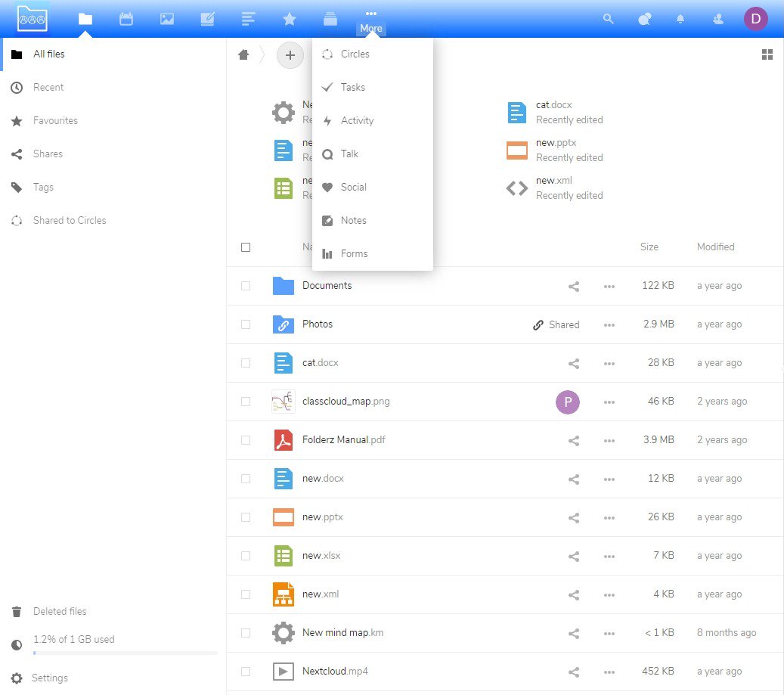The image size is (784, 695).
Task: Open the Deck app icon in the top bar
Action: tap(330, 20)
